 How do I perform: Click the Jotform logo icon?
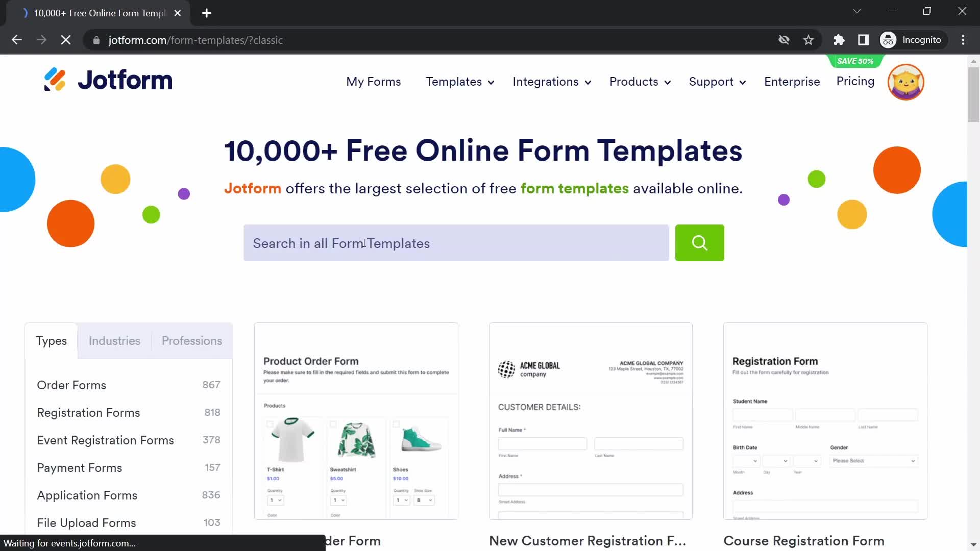coord(57,80)
